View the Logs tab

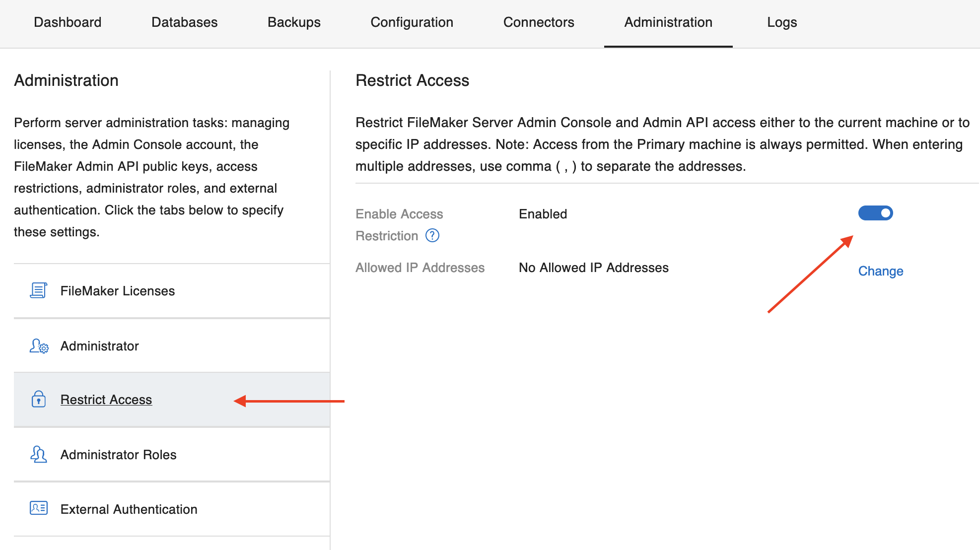click(x=782, y=22)
